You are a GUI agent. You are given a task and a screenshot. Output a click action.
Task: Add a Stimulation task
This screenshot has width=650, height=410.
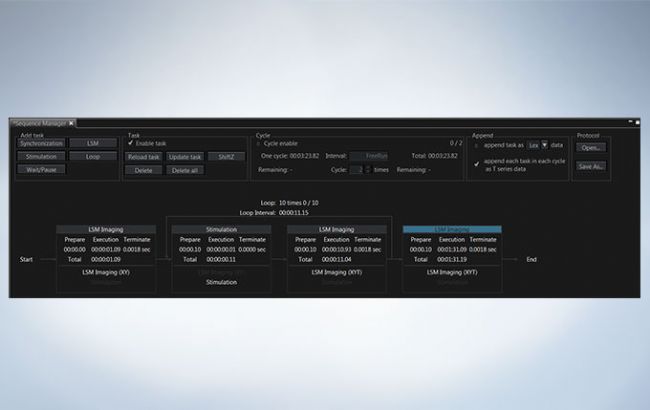(x=40, y=157)
